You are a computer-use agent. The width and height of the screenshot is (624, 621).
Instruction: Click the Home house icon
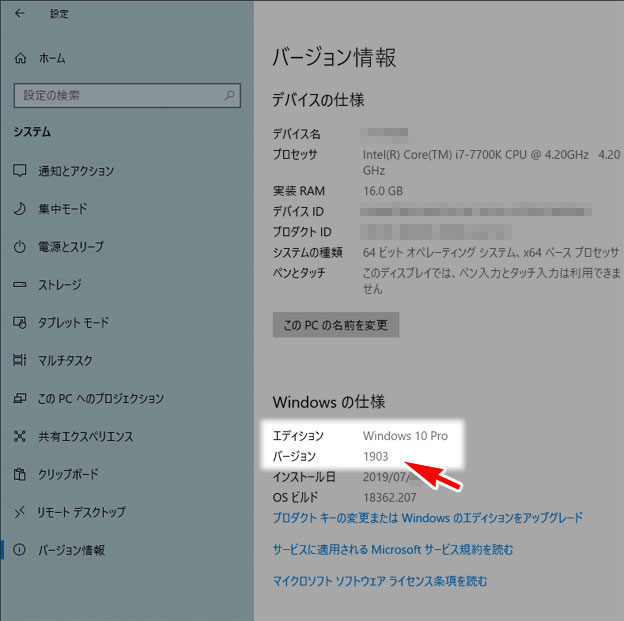coord(20,58)
